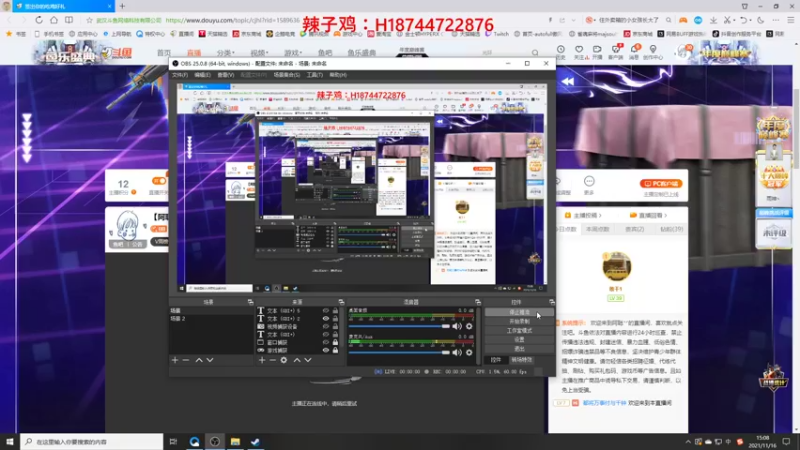Viewport: 800px width, 450px height.
Task: Toggle lock on game capture source
Action: (x=335, y=351)
